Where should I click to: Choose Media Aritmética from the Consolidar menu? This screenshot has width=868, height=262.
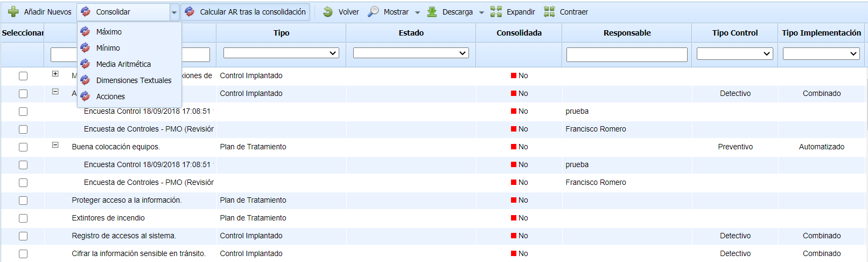(x=123, y=64)
